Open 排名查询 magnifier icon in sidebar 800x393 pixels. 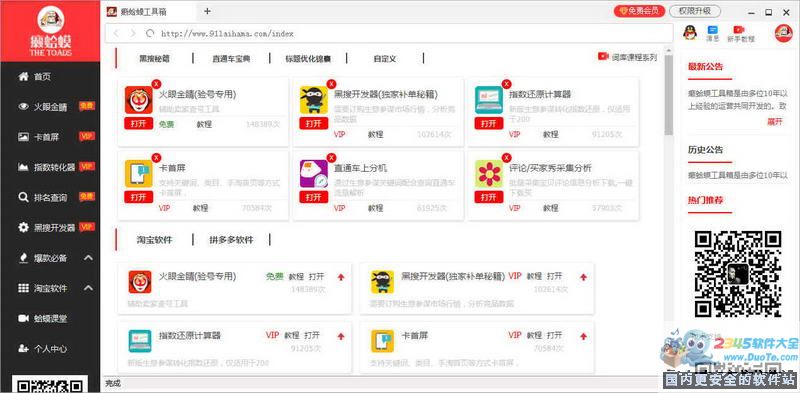[23, 197]
